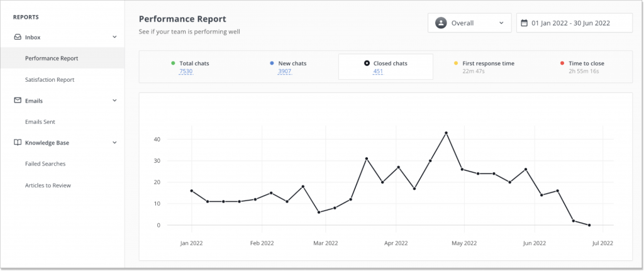Click the 3907 new chats link
Image resolution: width=644 pixels, height=271 pixels.
coord(285,72)
